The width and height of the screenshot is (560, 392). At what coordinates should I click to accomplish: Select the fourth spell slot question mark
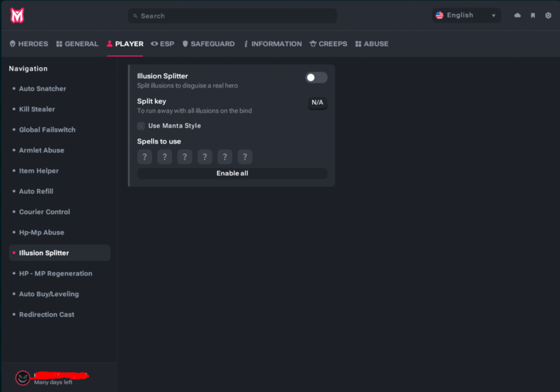pos(204,157)
